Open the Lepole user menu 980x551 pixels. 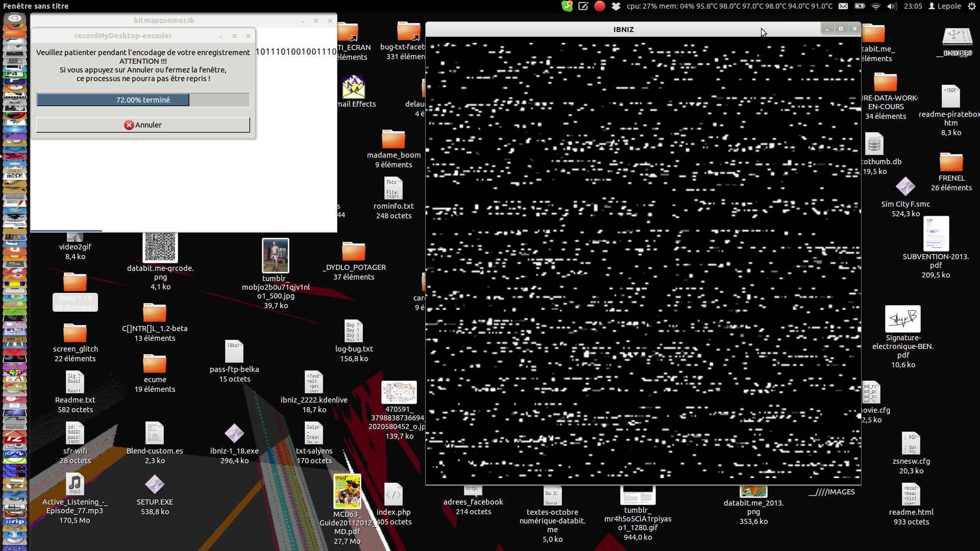click(944, 6)
